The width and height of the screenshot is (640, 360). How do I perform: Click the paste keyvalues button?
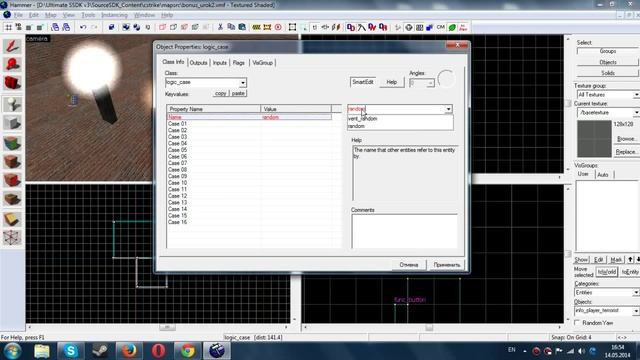(x=238, y=93)
